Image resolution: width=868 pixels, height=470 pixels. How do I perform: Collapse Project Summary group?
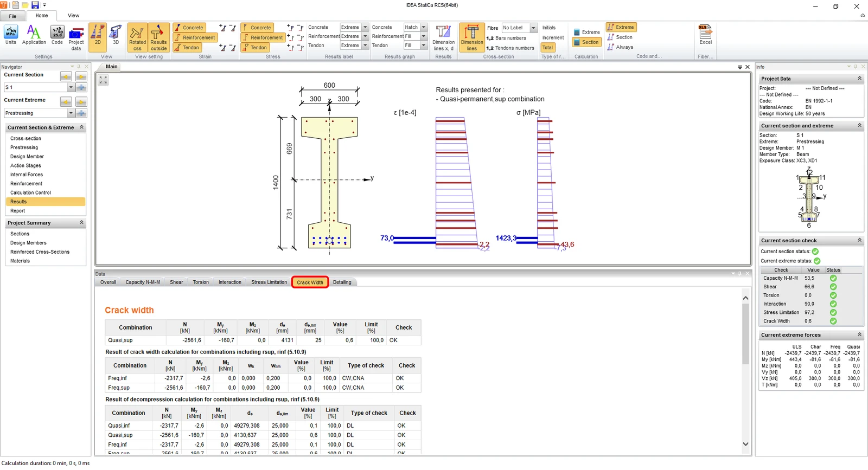(x=82, y=223)
